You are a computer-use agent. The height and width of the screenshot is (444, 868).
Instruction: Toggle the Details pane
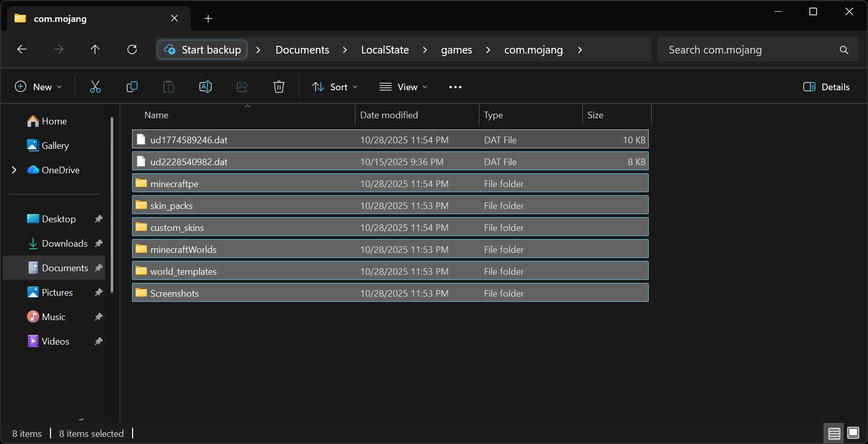(826, 87)
